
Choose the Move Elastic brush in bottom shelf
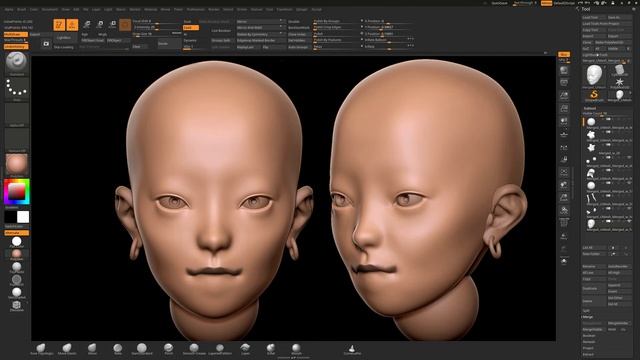coord(67,349)
